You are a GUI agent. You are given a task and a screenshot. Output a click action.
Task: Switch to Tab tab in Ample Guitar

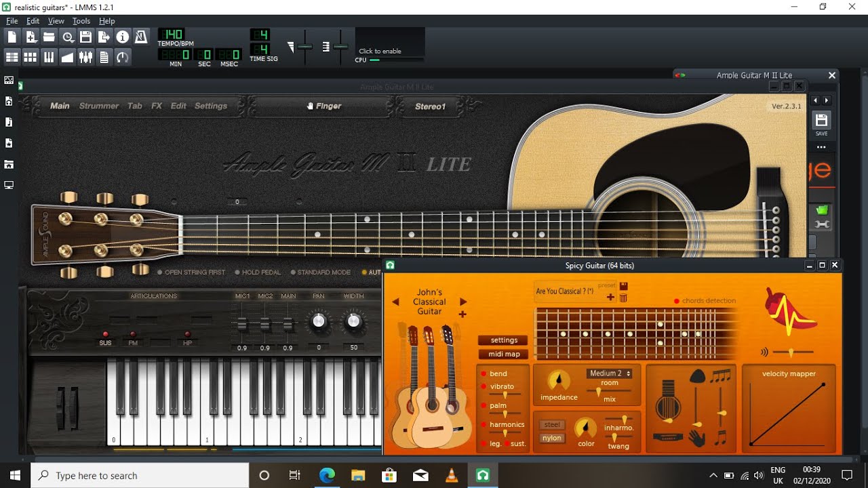click(135, 106)
